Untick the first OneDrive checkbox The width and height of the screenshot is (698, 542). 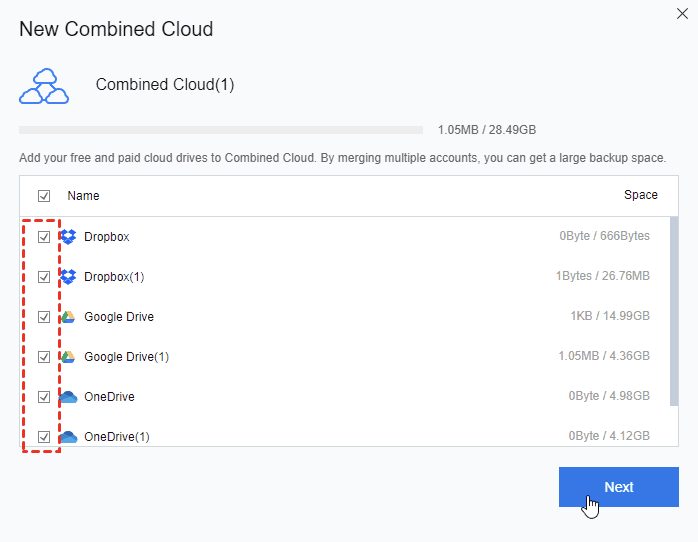[44, 397]
